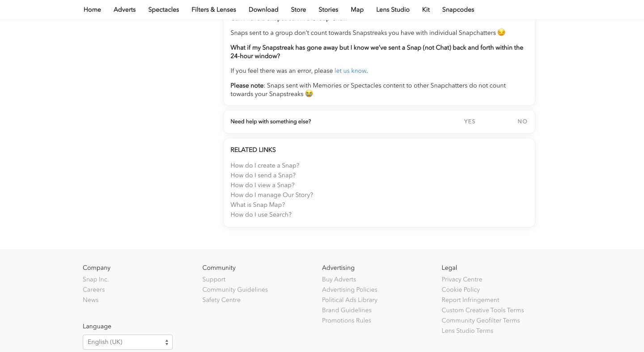Visit 'What is Snap Map?' related link
Screen dimensions: 644x352
pyautogui.click(x=258, y=205)
